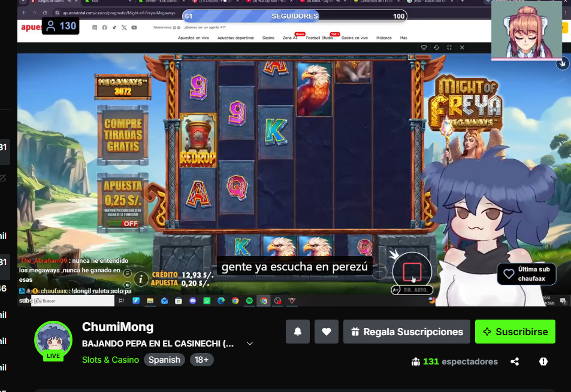This screenshot has width=571, height=392.
Task: Open the TIR. AUTO. autoplay settings
Action: (x=412, y=290)
